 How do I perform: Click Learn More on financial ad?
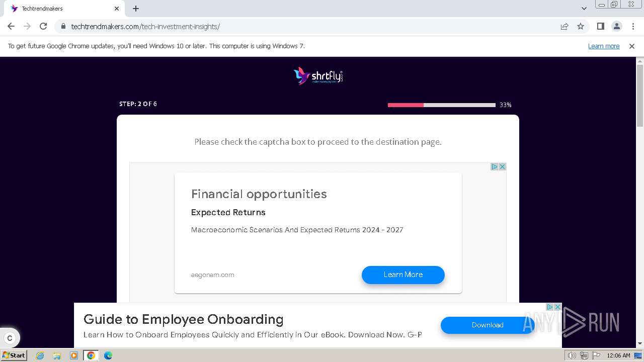[403, 275]
